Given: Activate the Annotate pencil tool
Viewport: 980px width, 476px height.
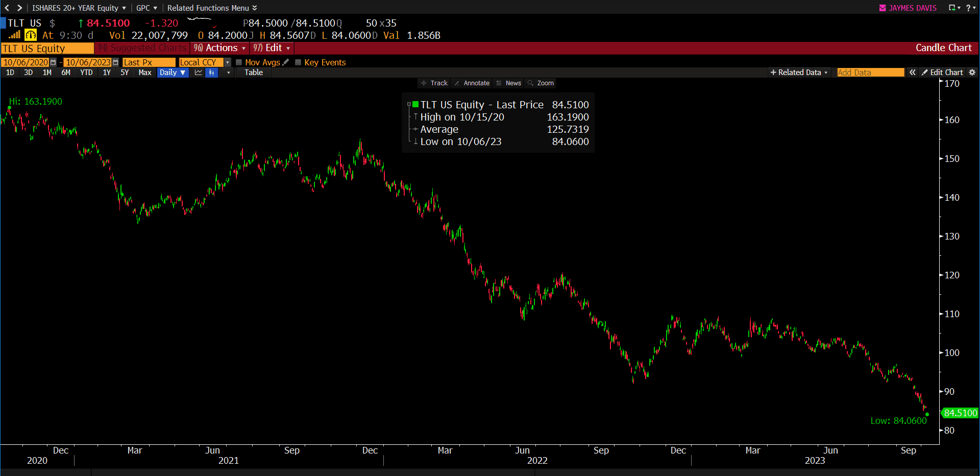Looking at the screenshot, I should (x=472, y=83).
